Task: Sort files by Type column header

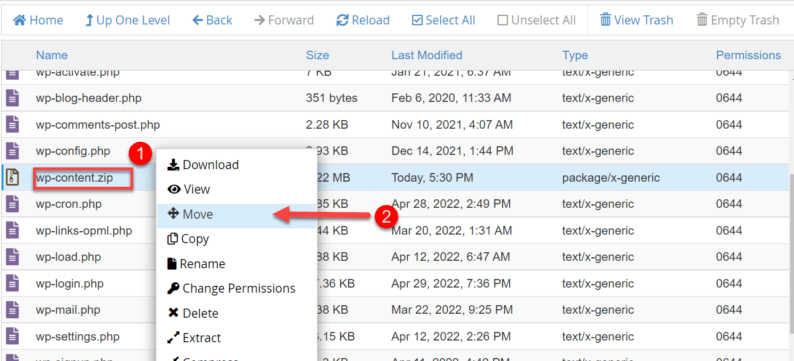Action: coord(575,55)
